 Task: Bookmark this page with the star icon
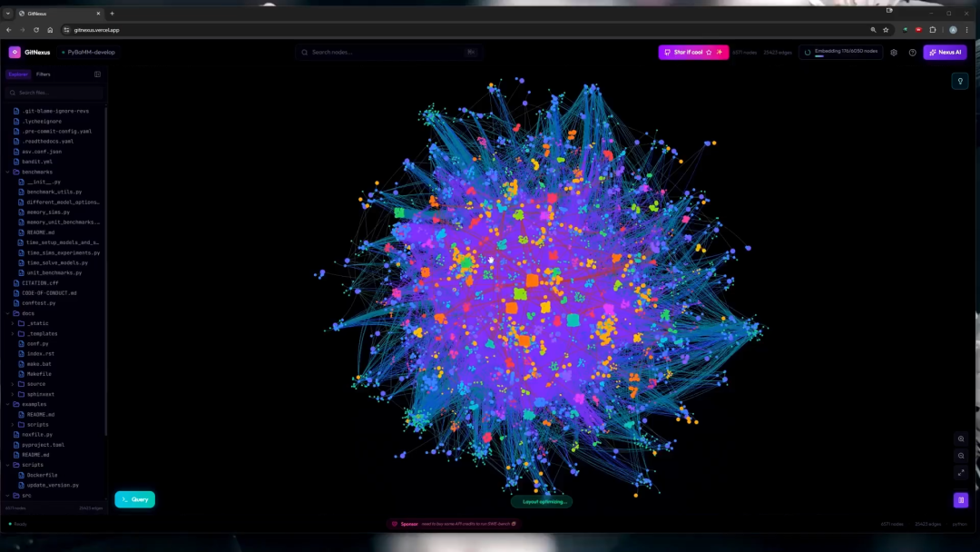(x=886, y=30)
